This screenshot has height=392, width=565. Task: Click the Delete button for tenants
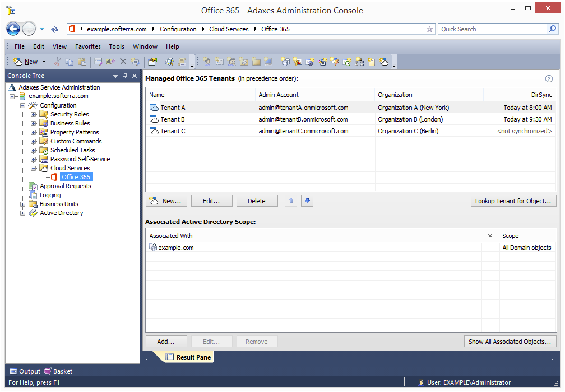[x=257, y=201]
